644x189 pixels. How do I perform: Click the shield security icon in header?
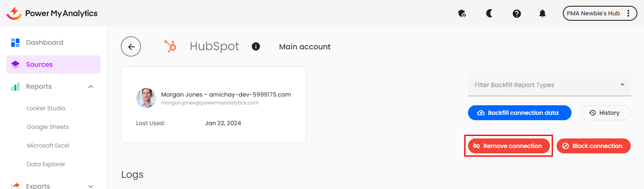(x=462, y=14)
